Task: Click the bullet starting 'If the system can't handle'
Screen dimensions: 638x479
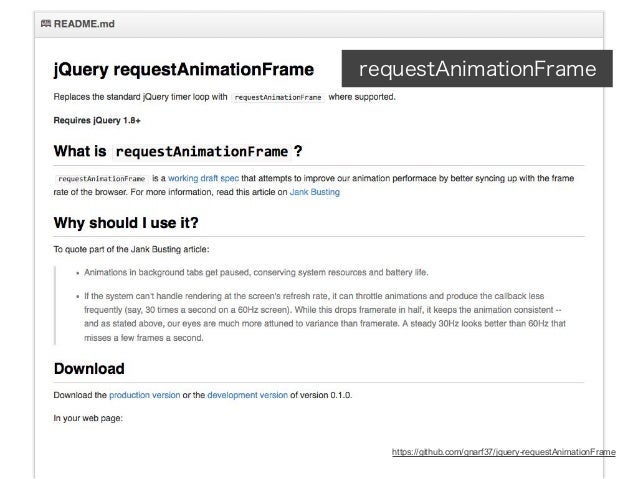Action: pyautogui.click(x=325, y=317)
